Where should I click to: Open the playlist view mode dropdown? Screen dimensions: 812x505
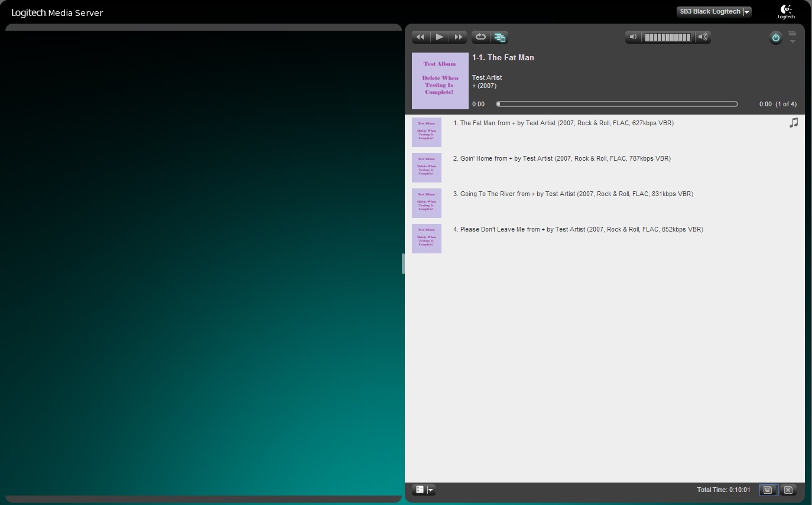point(424,490)
